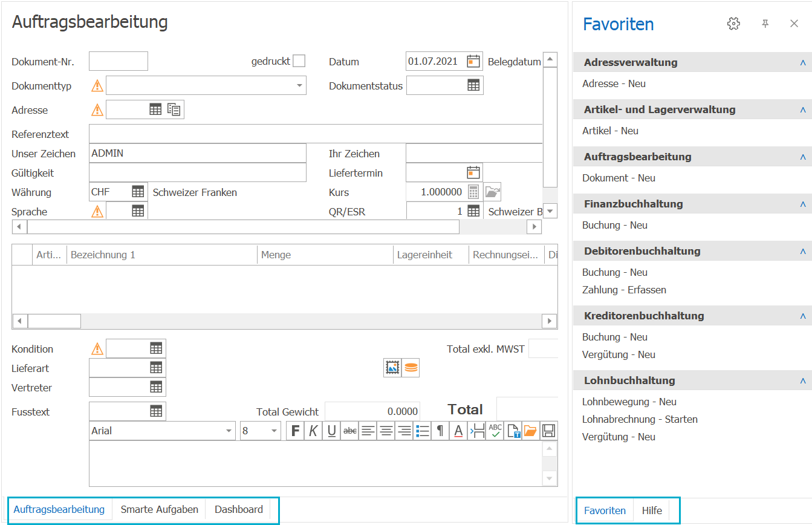Open the font color picker
The image size is (812, 525).
[x=458, y=431]
